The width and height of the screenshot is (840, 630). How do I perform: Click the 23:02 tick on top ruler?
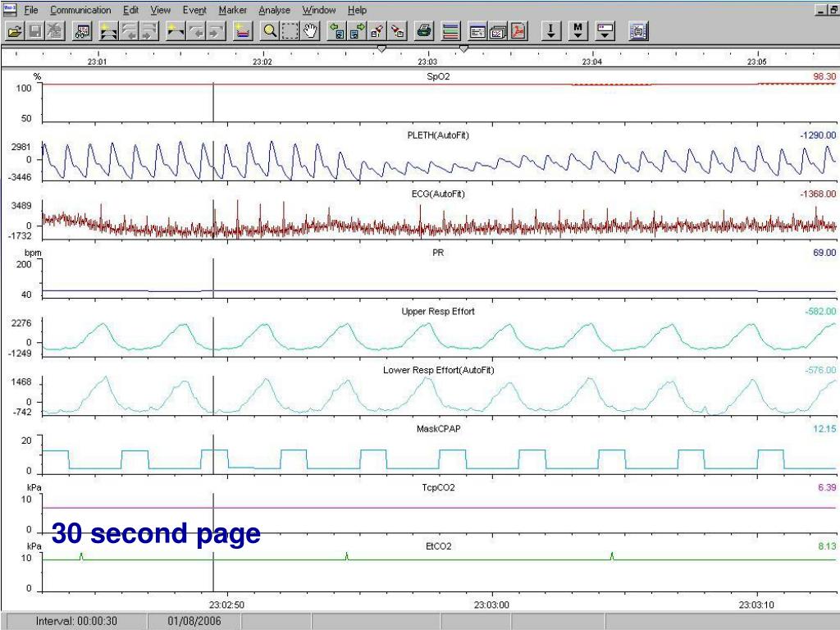pyautogui.click(x=262, y=62)
